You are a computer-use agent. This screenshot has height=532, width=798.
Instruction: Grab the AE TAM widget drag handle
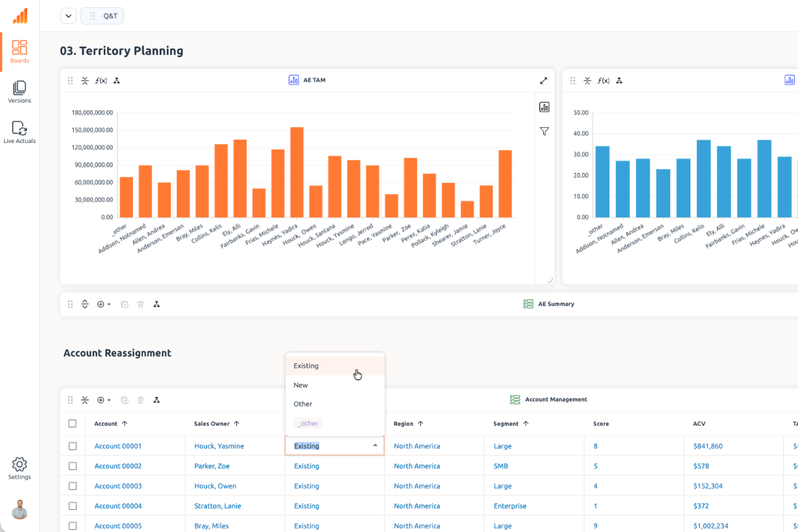point(70,80)
